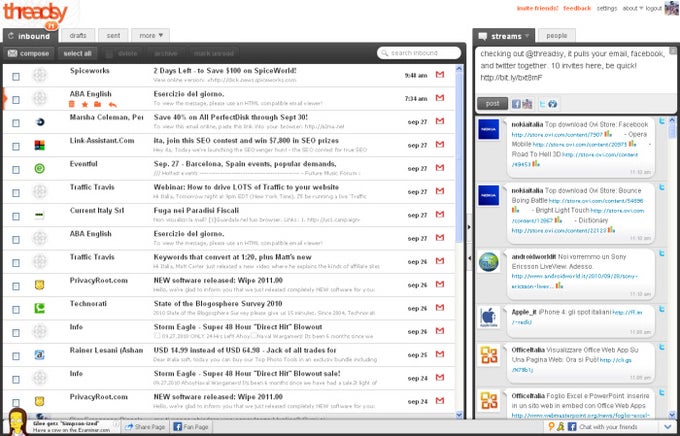Switch to the inbound tab
This screenshot has width=680, height=436.
pos(30,36)
